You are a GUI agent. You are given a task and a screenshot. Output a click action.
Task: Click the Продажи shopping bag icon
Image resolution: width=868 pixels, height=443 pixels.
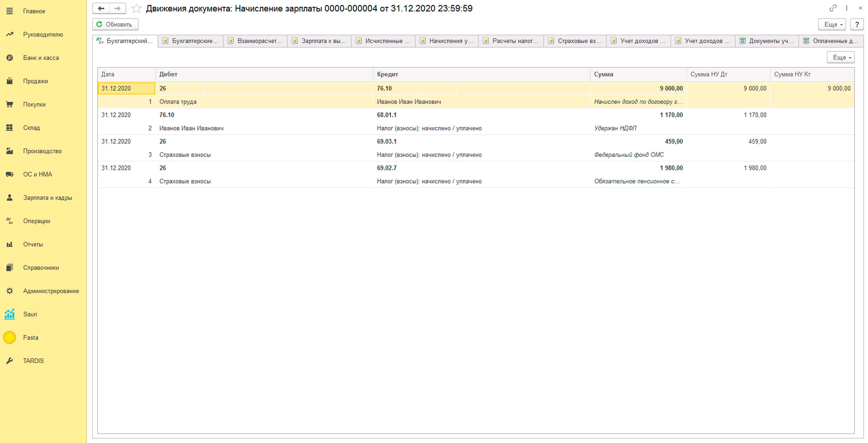click(x=9, y=81)
